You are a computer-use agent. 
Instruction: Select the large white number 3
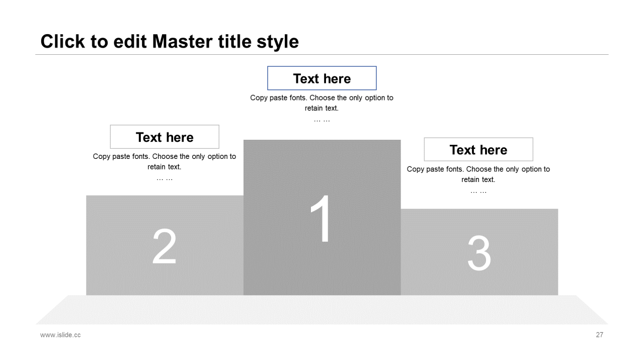[478, 254]
